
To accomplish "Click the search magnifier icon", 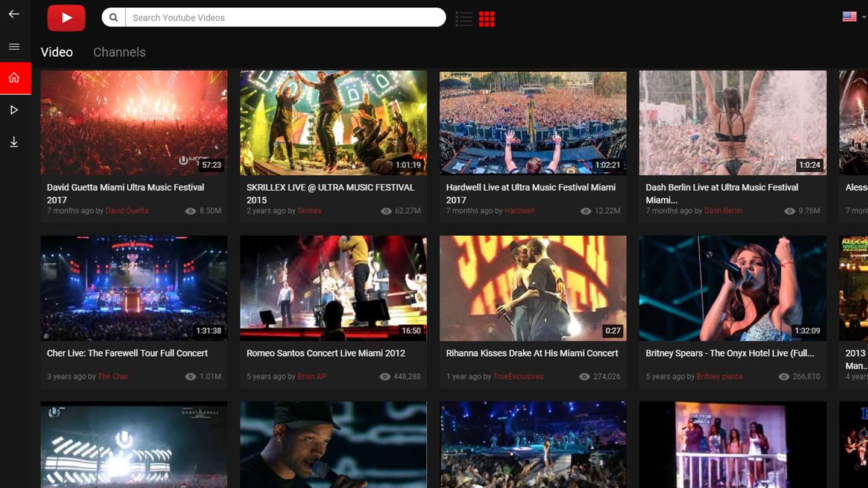I will click(x=113, y=17).
